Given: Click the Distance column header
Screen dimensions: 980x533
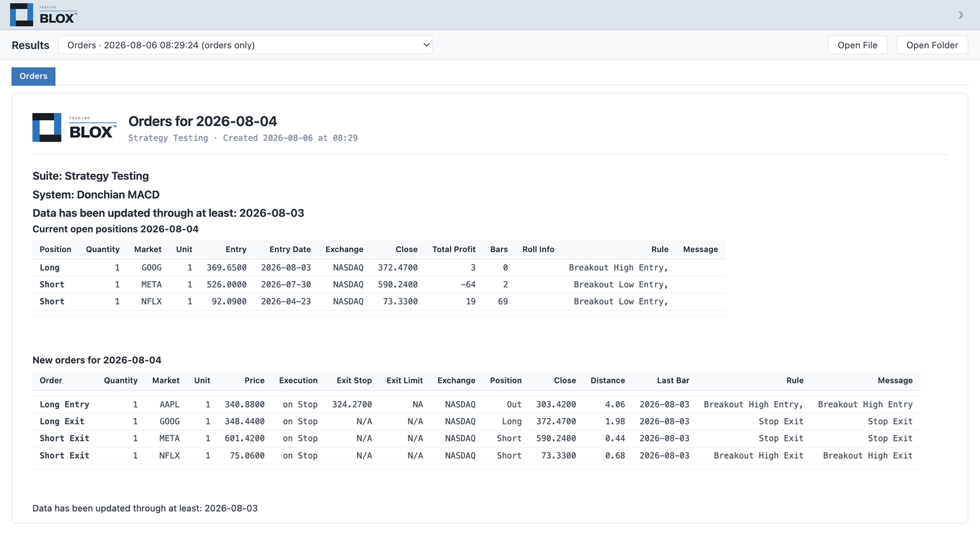Looking at the screenshot, I should click(x=608, y=381).
